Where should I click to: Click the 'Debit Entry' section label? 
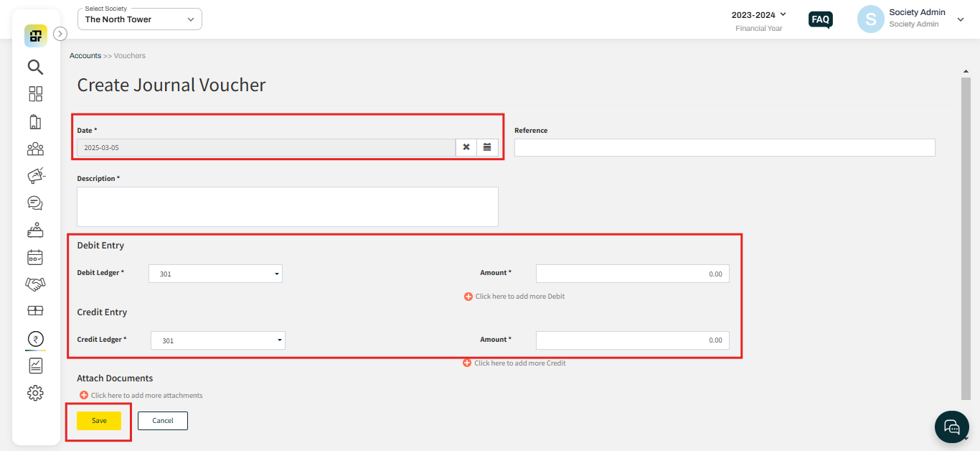pyautogui.click(x=100, y=246)
